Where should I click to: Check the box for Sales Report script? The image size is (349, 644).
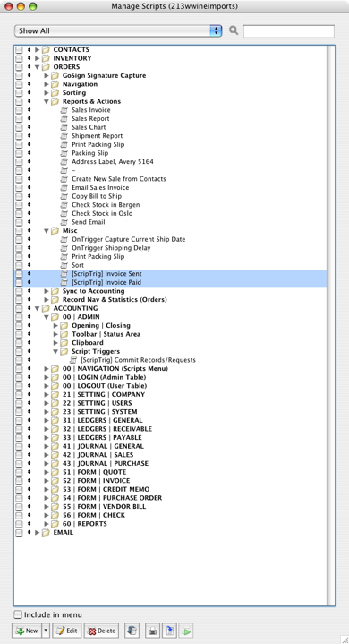tap(19, 119)
